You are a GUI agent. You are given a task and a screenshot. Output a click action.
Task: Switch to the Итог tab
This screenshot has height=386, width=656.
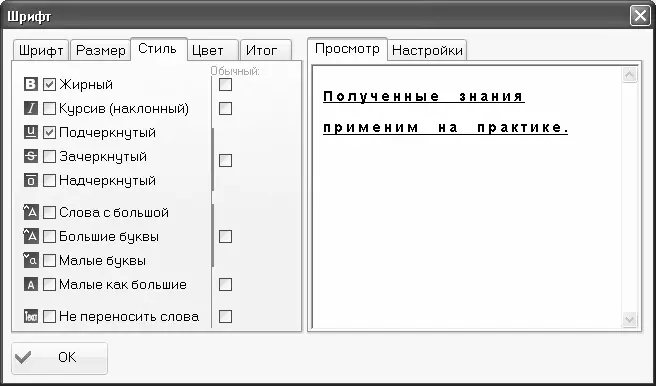point(266,51)
